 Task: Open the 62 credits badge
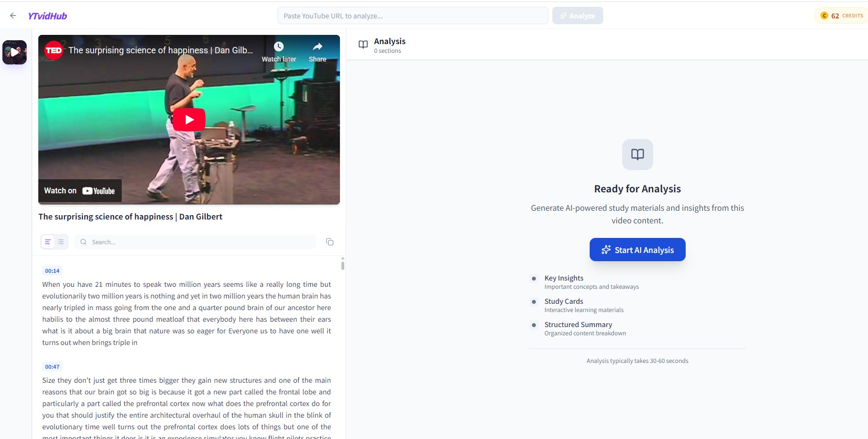[841, 16]
